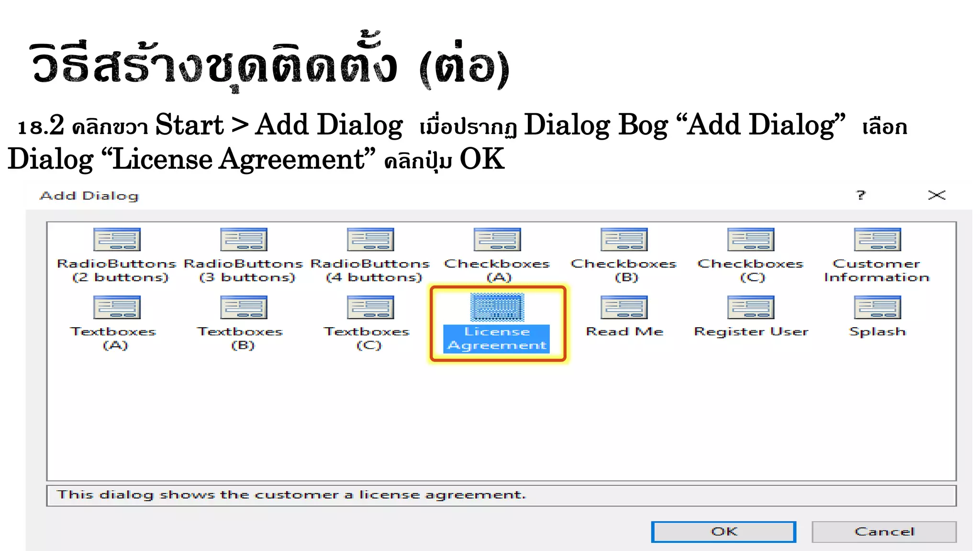This screenshot has width=980, height=551.
Task: Pick the Customer Information dialog icon
Action: (878, 240)
